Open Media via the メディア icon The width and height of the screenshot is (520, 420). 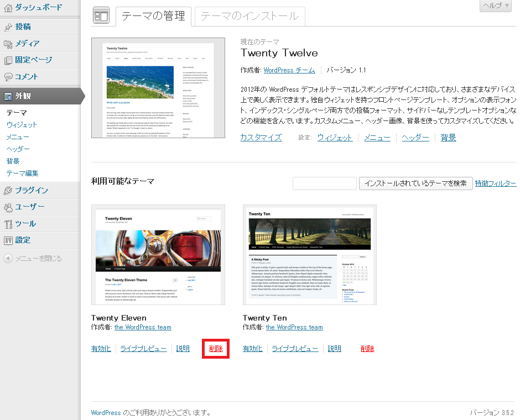pyautogui.click(x=8, y=44)
